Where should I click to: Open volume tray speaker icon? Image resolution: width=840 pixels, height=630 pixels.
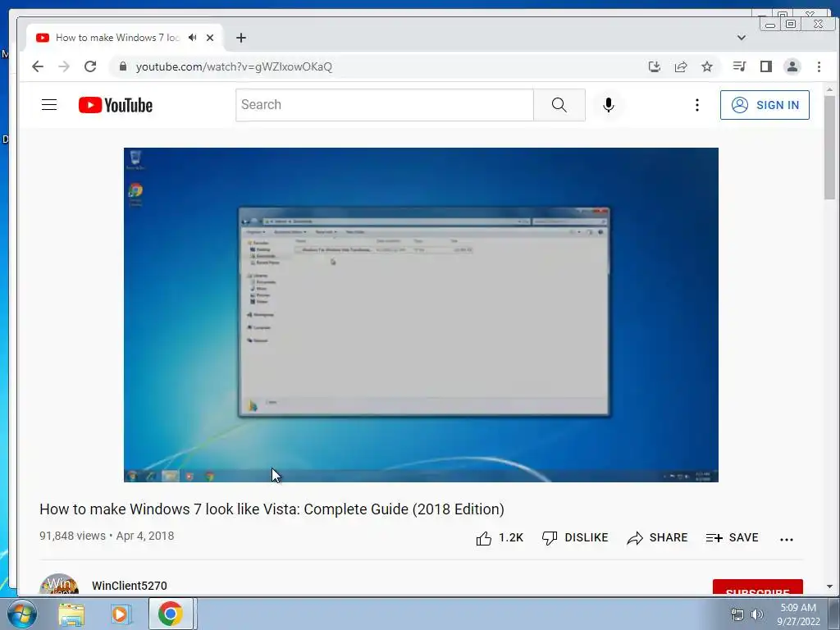[757, 614]
